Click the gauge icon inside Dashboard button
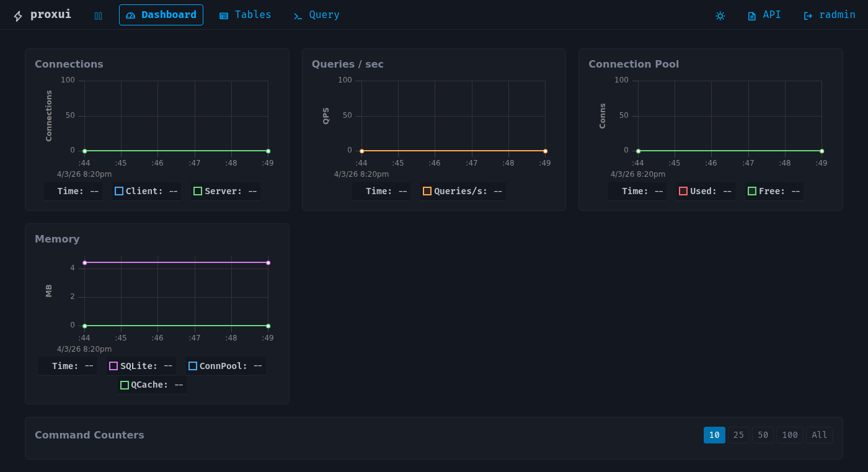This screenshot has height=472, width=868. (131, 15)
